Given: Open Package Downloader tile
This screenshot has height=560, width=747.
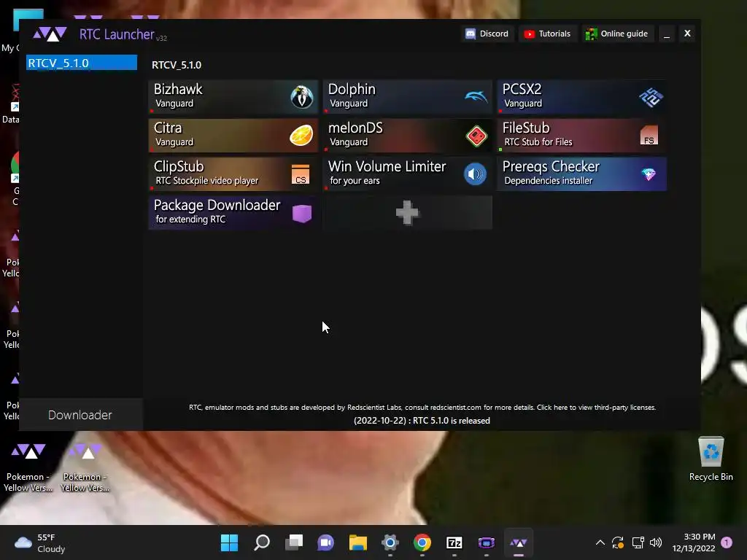Looking at the screenshot, I should pos(233,212).
